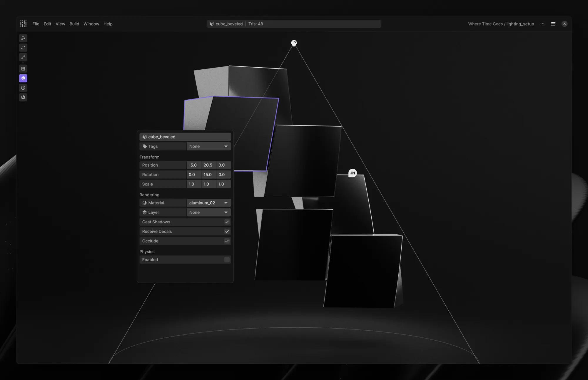Select the Rotate tool in left toolbar
This screenshot has height=380, width=588.
click(23, 48)
